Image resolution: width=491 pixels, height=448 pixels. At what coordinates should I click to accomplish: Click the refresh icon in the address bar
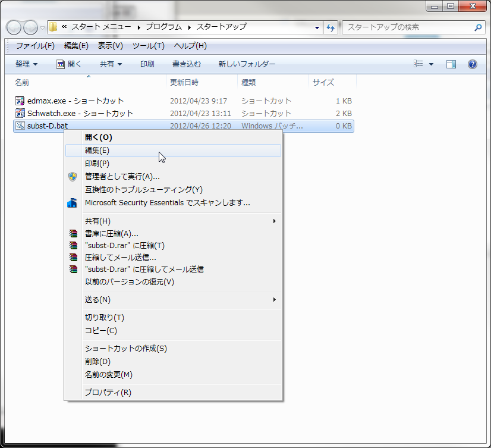331,27
